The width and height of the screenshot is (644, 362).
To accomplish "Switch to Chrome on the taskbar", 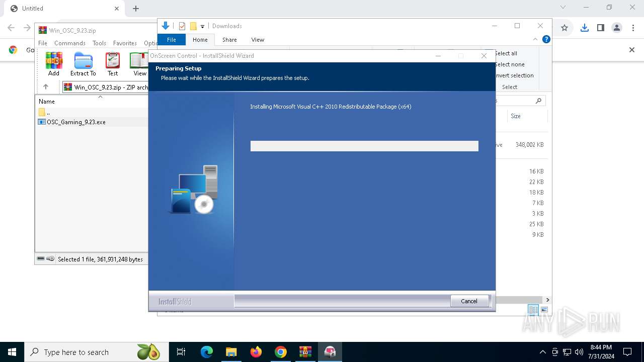I will coord(281,352).
